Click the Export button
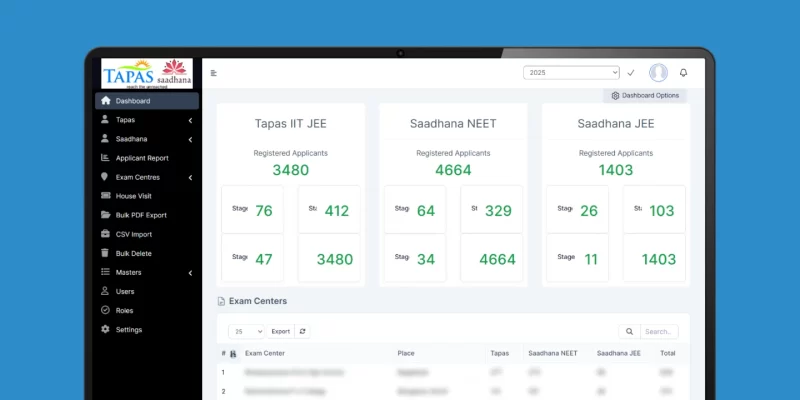Image resolution: width=800 pixels, height=400 pixels. point(281,331)
